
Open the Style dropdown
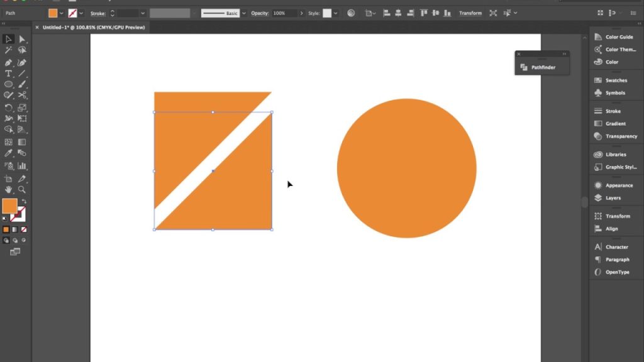[x=335, y=13]
